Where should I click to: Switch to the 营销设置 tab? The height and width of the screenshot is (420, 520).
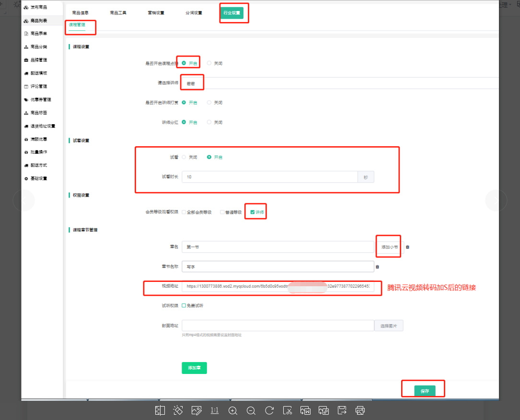(x=156, y=13)
